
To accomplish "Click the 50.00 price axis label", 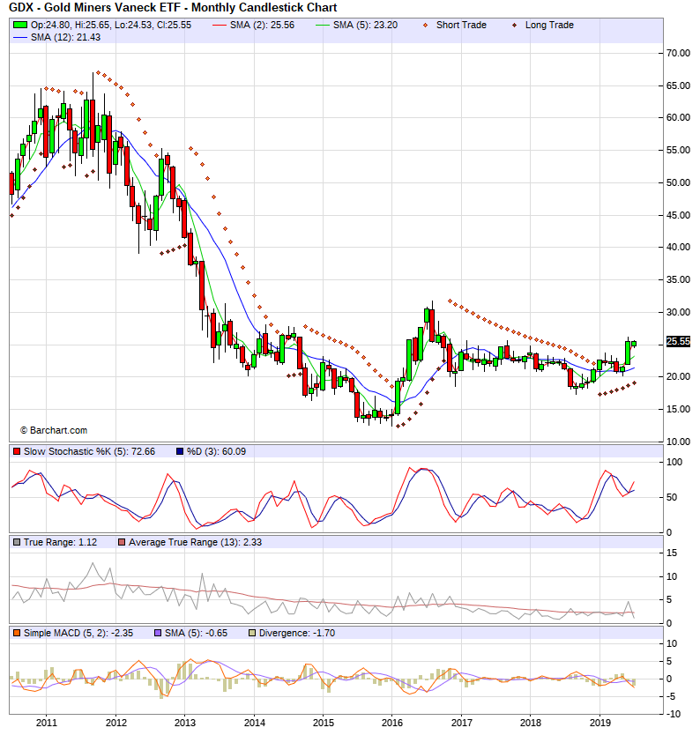I will point(679,182).
